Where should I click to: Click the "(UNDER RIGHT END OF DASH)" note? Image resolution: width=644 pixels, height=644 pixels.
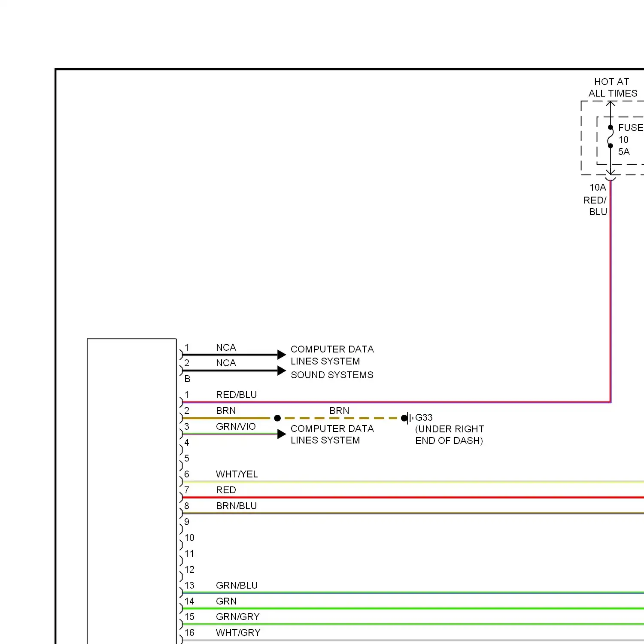click(450, 435)
